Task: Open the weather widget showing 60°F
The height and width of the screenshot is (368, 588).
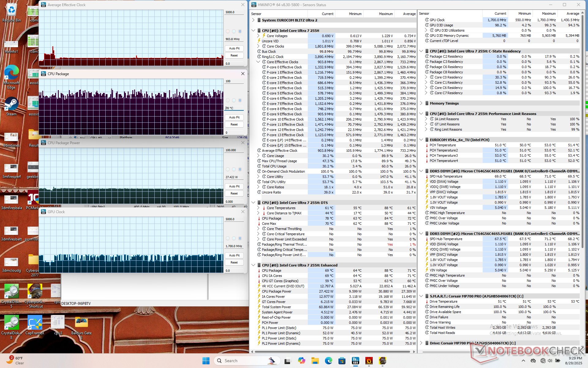Action: coord(15,360)
